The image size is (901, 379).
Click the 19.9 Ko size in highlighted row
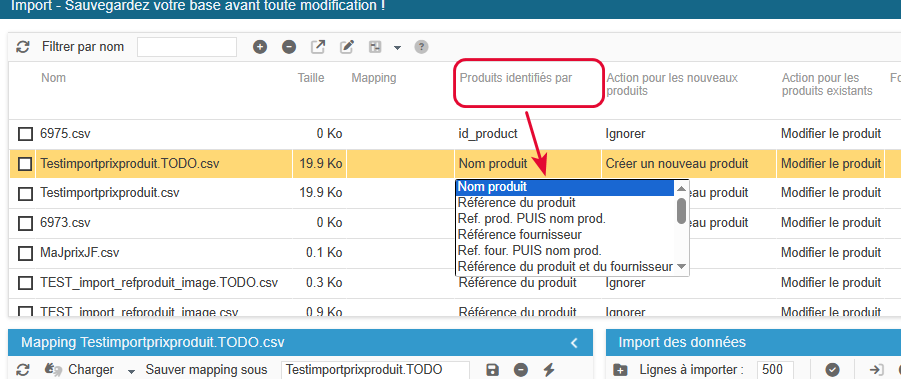(321, 164)
